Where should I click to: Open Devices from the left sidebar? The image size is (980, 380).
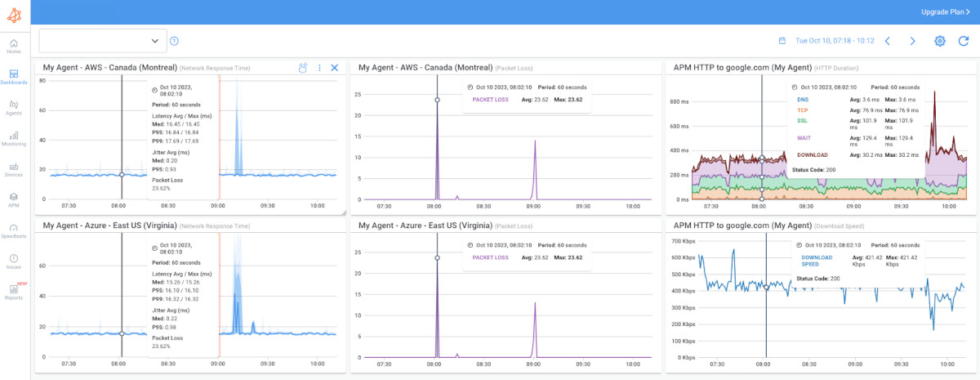[x=14, y=169]
